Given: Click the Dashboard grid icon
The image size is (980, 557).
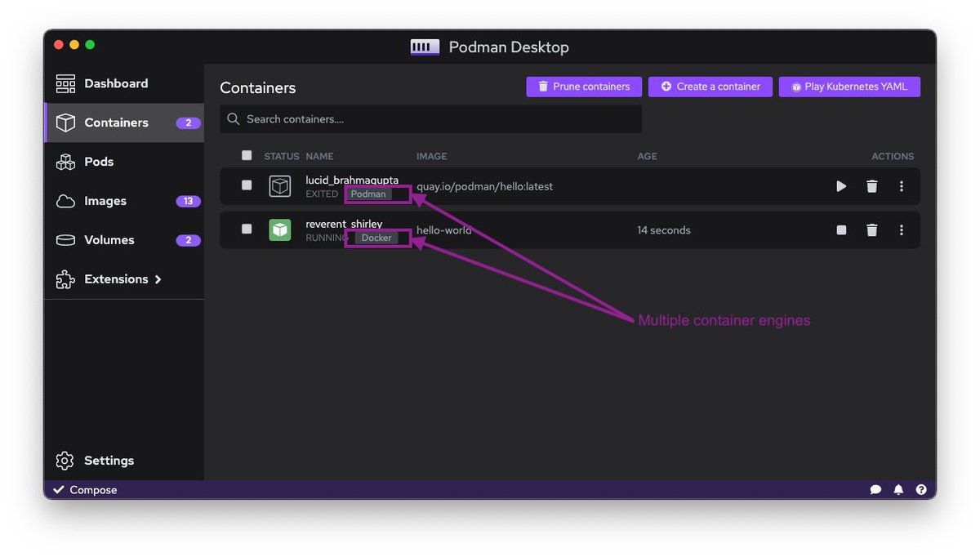Looking at the screenshot, I should click(65, 83).
